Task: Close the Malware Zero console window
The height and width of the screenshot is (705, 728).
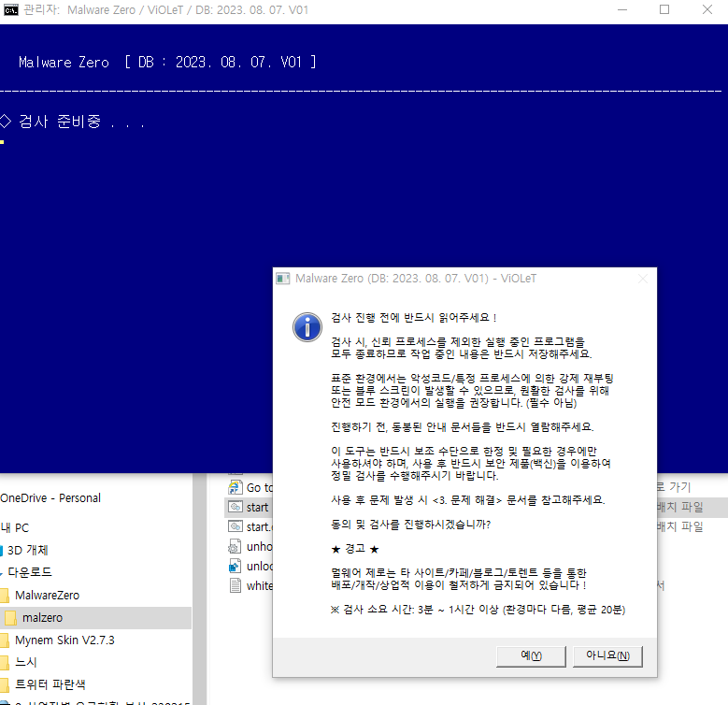Action: click(707, 9)
